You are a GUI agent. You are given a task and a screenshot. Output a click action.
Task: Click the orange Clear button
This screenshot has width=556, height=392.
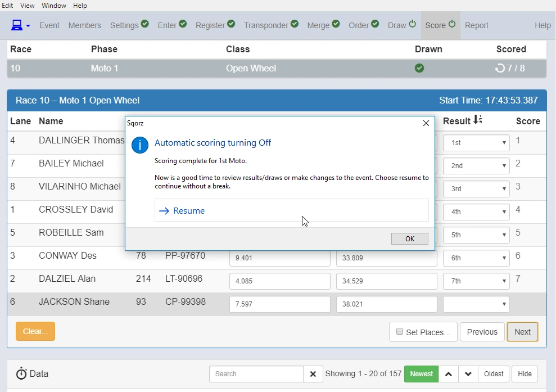35,331
